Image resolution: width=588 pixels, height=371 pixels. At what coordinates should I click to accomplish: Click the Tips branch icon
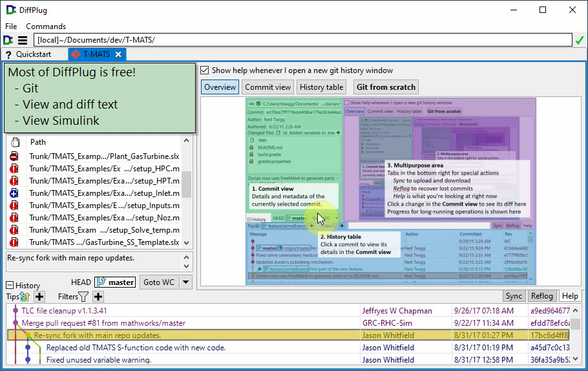25,297
